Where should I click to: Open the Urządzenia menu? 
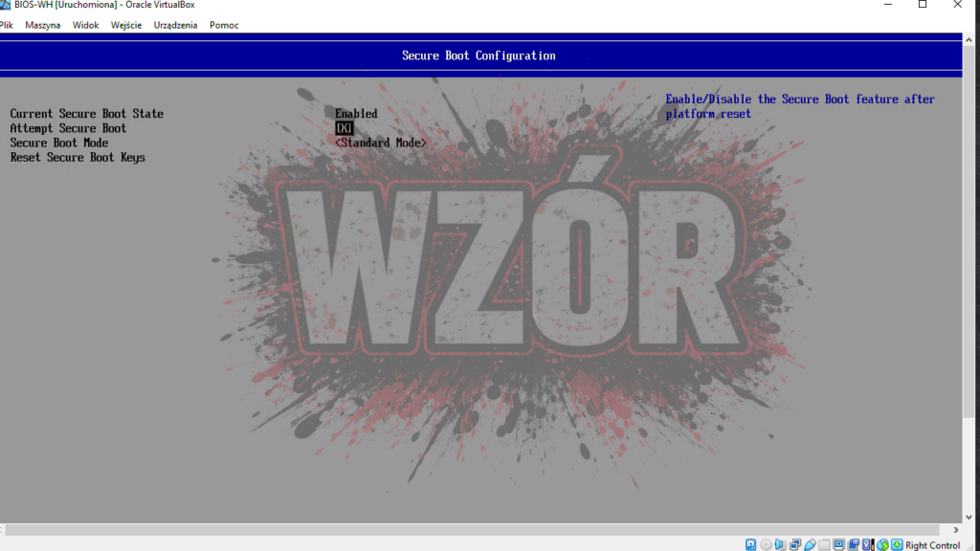tap(175, 25)
